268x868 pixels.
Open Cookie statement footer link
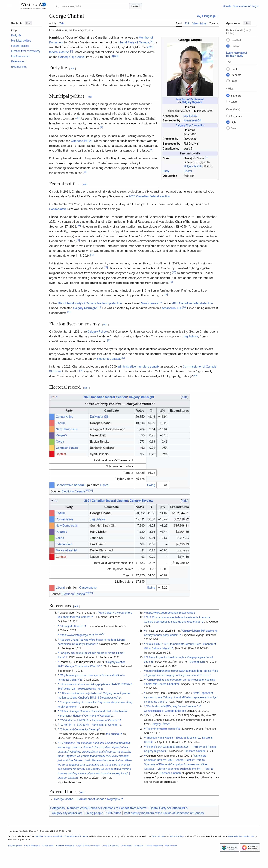[x=154, y=846]
